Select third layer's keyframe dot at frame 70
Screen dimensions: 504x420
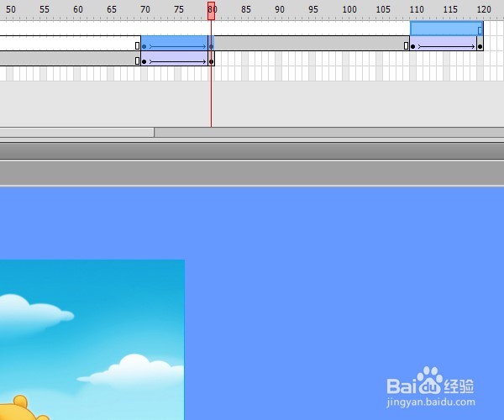(x=144, y=61)
